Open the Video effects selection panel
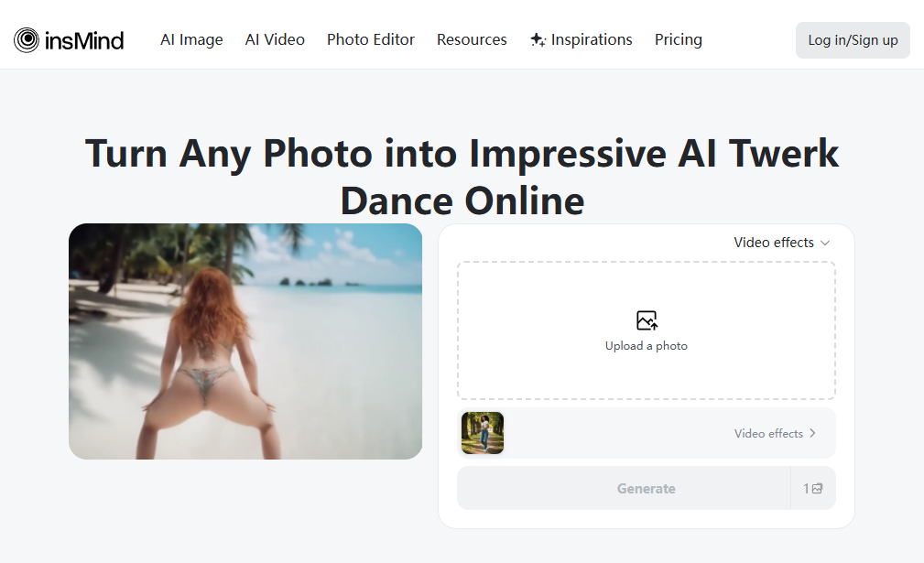This screenshot has width=924, height=563. (776, 432)
